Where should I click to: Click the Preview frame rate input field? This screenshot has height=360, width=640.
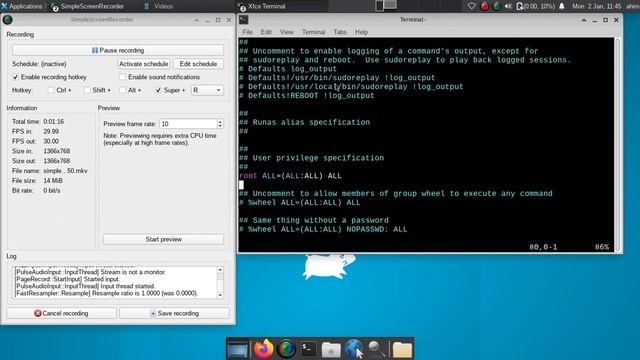(188, 124)
